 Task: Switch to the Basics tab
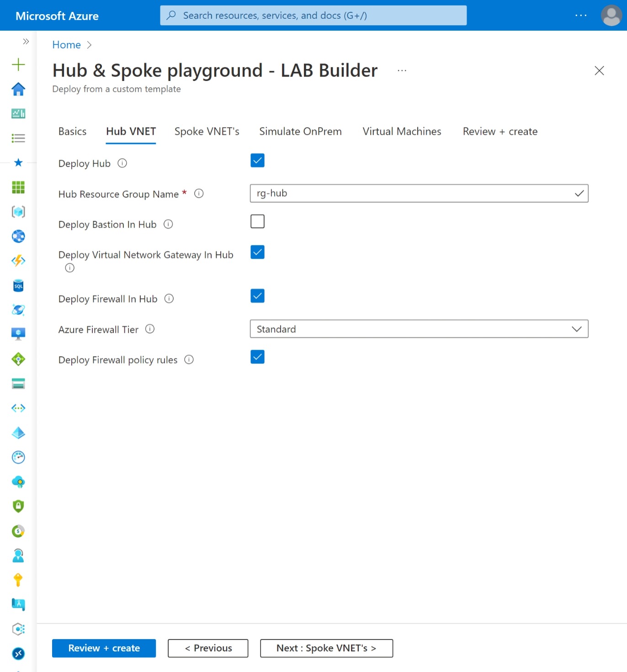click(x=73, y=132)
